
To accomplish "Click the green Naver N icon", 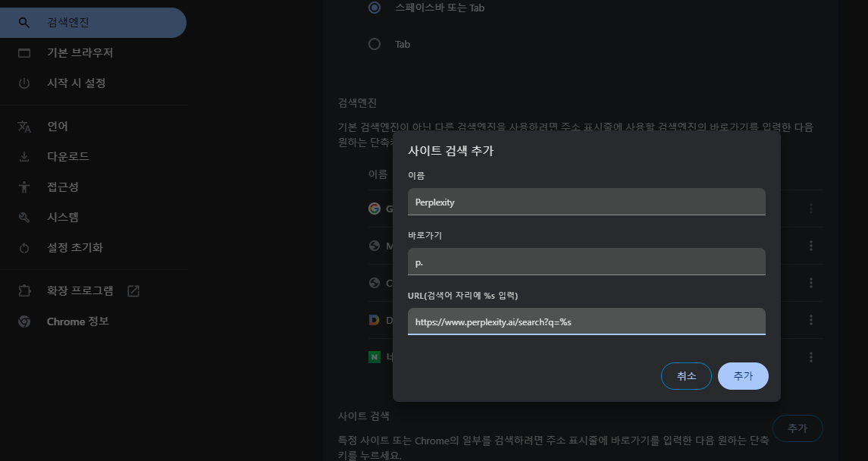I will 374,357.
